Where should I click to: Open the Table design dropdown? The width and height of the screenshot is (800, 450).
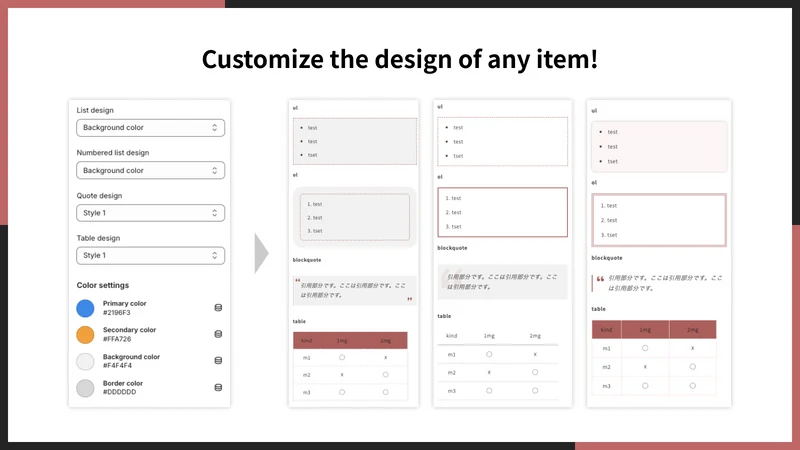(151, 255)
